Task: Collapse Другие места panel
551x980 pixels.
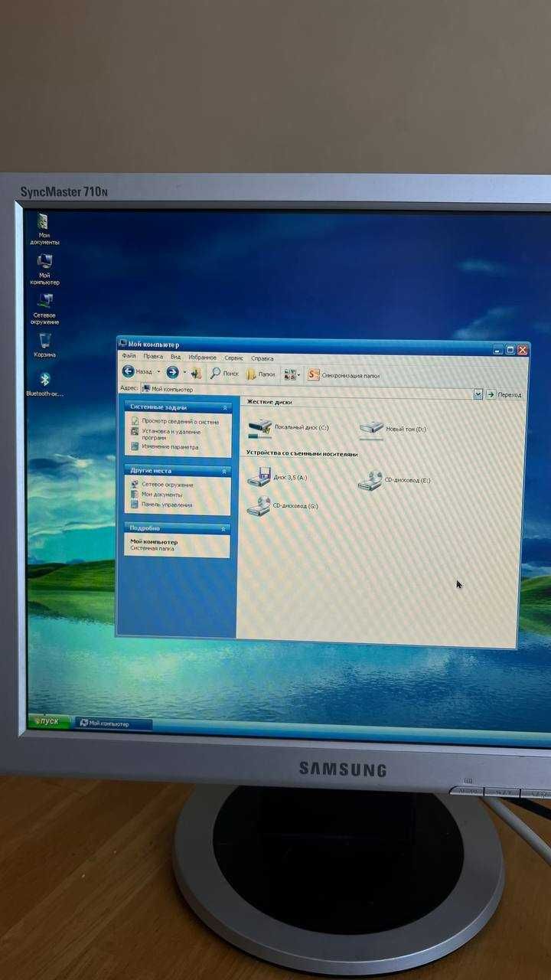Action: [x=223, y=472]
